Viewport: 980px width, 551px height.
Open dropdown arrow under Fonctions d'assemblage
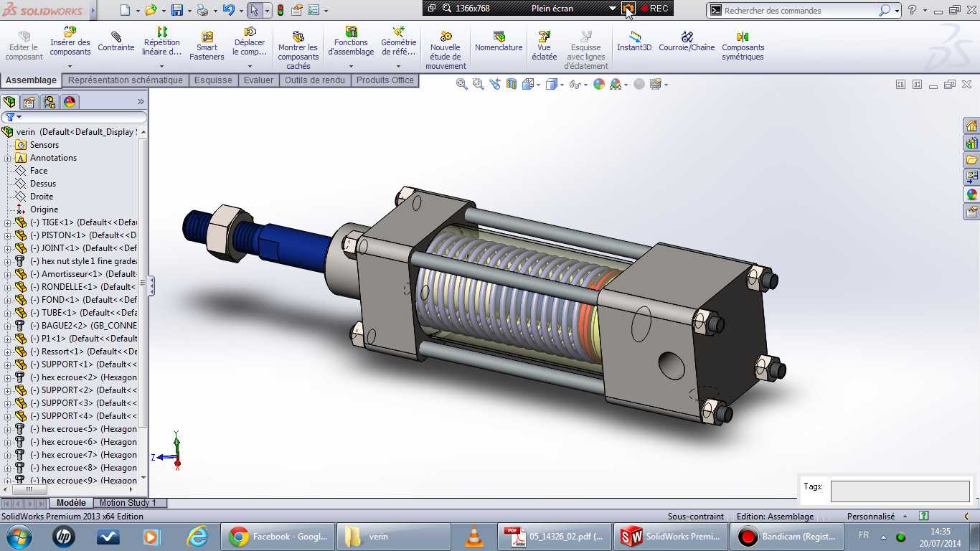point(351,66)
